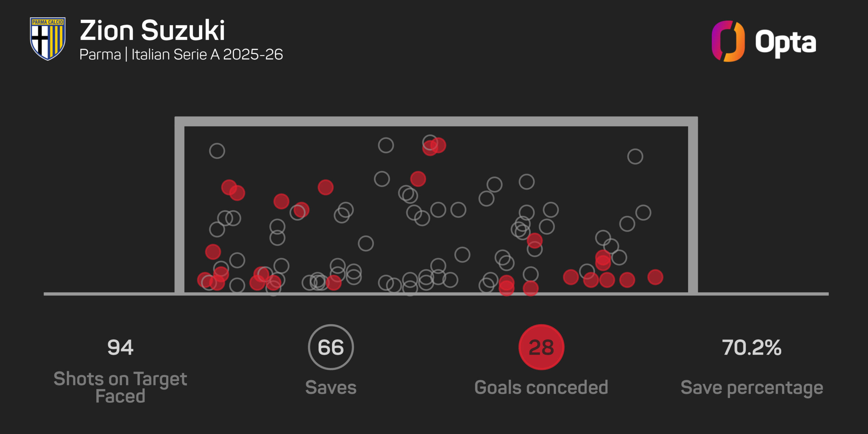Screen dimensions: 868x434
Task: Click the Zion Suzuki title text
Action: tap(152, 31)
